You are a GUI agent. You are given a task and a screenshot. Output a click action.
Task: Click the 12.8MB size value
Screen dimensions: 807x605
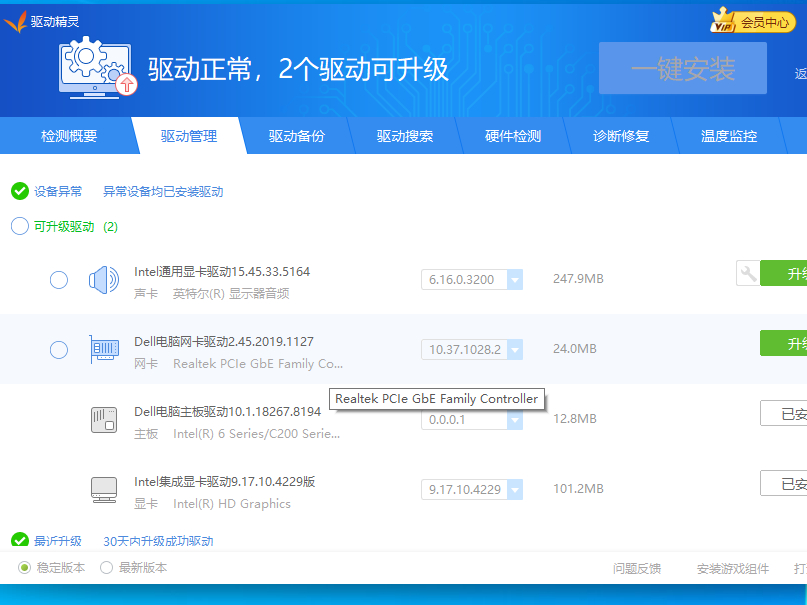[575, 419]
